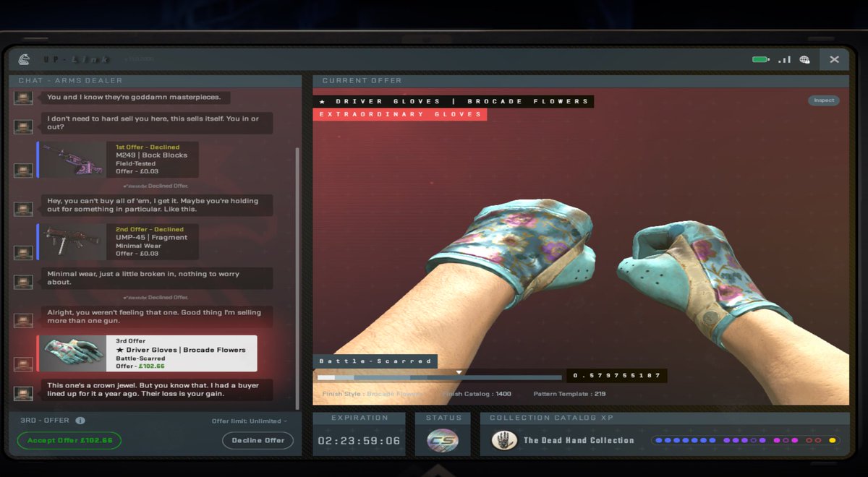Click the globe network icon
Screen dimensions: 868x477
(804, 59)
